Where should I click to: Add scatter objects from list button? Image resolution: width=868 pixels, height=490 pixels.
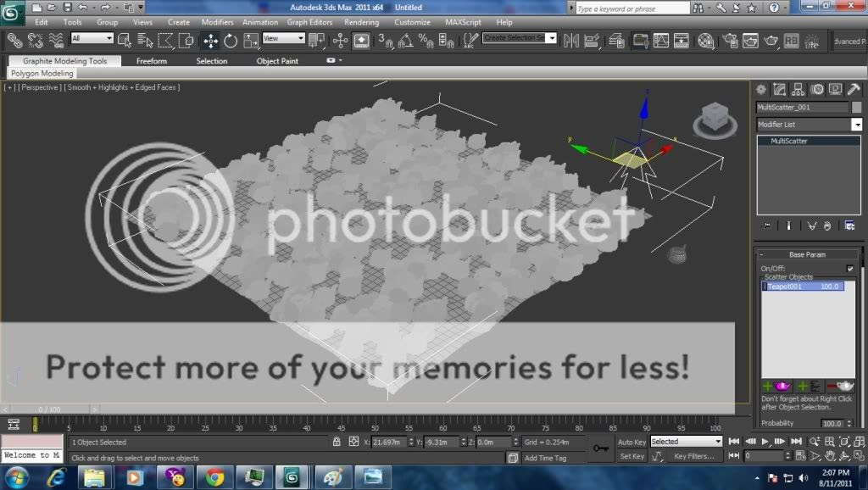(810, 386)
